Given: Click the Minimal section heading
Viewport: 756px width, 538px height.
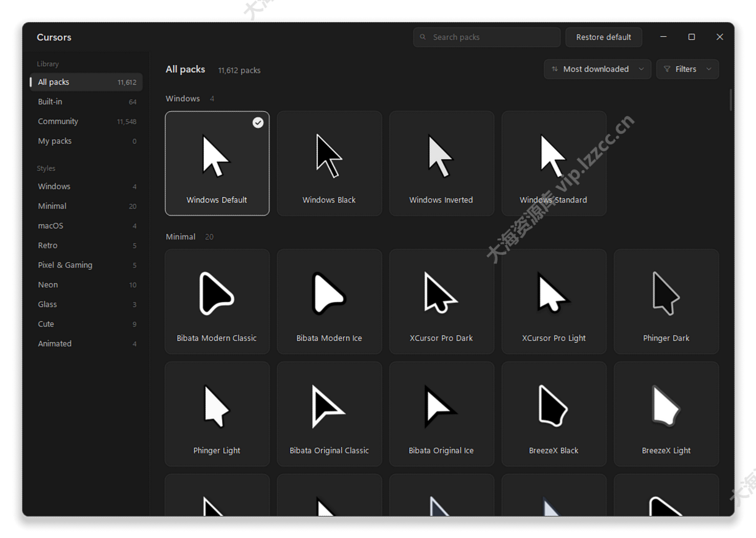Looking at the screenshot, I should tap(180, 237).
